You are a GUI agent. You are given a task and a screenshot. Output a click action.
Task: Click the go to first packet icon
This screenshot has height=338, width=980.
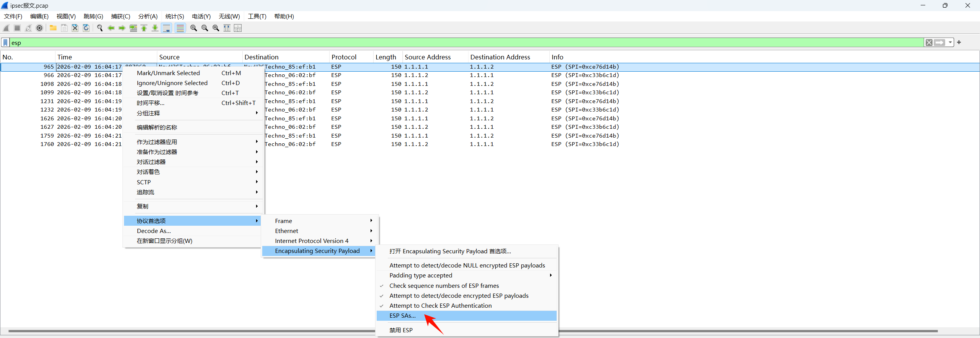(144, 28)
